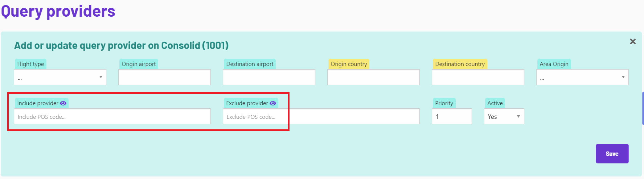This screenshot has height=179, width=644.
Task: Select the Origin country input box
Action: [373, 77]
